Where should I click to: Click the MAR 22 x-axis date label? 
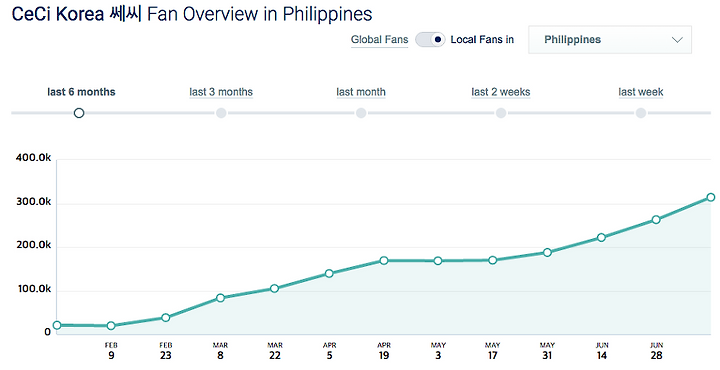275,351
